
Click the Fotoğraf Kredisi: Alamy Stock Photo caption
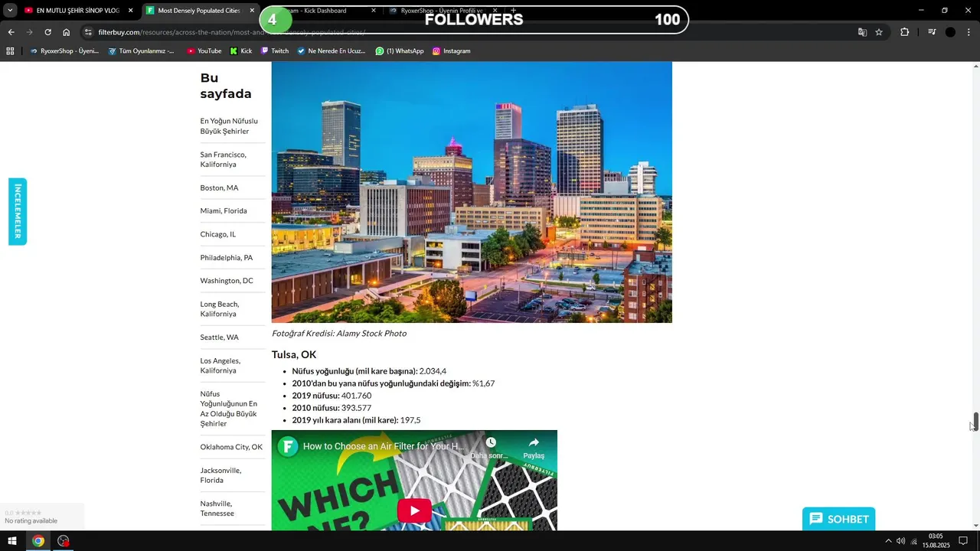(339, 334)
